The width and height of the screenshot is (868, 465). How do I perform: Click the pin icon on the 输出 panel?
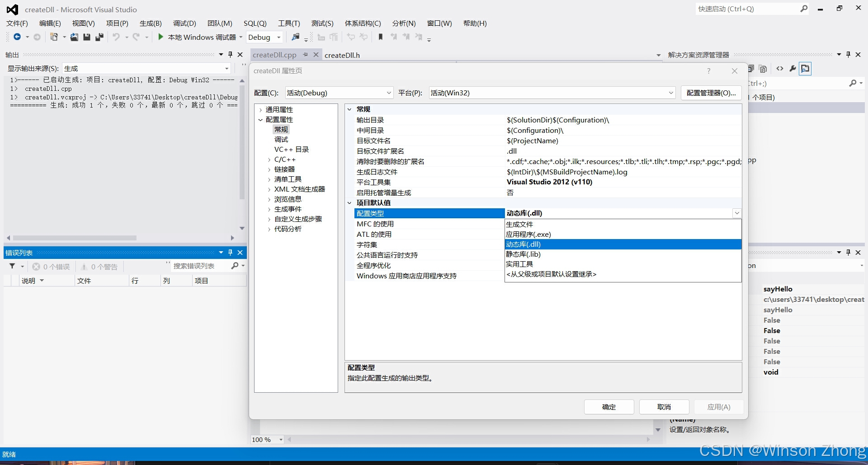click(x=230, y=54)
